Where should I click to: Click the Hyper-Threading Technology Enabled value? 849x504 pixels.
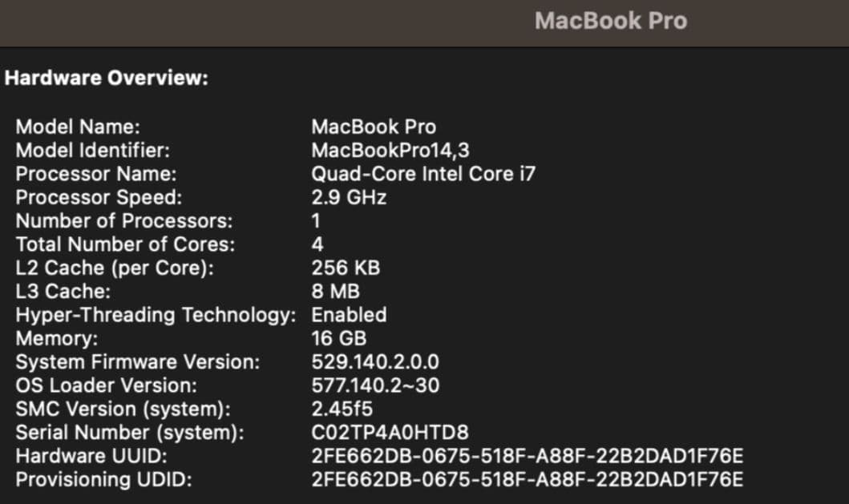coord(349,315)
